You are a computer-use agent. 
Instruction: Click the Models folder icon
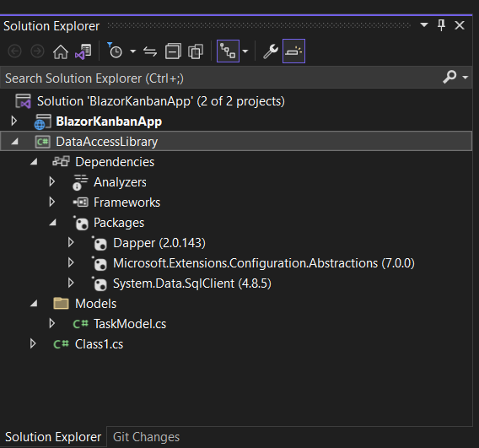pos(61,304)
